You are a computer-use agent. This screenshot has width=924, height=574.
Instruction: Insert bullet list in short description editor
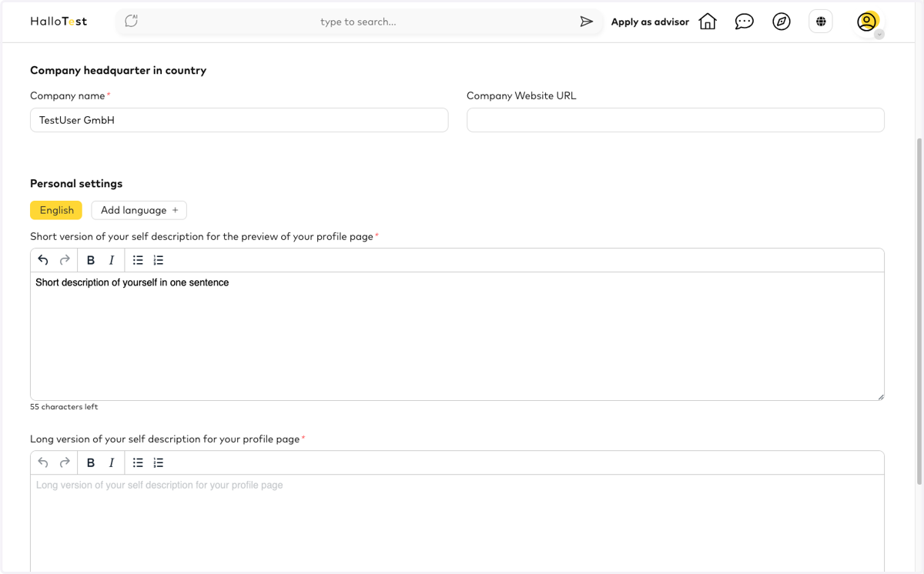(x=138, y=260)
